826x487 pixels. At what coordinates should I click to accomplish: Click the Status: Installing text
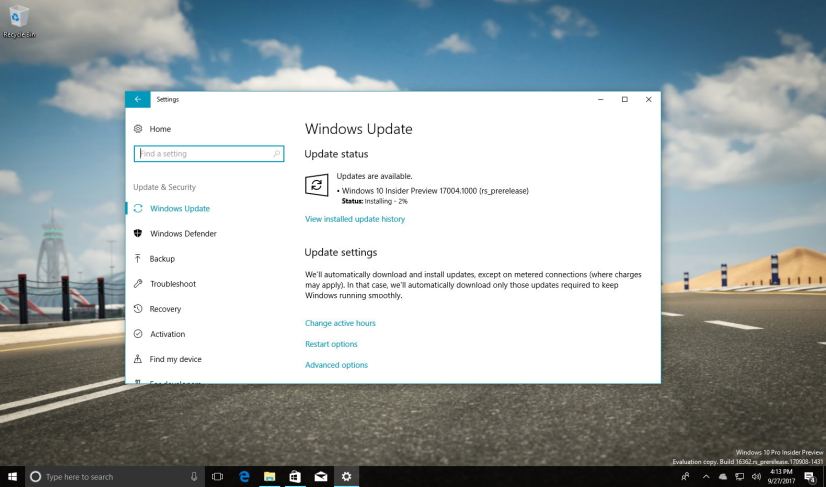pyautogui.click(x=375, y=201)
